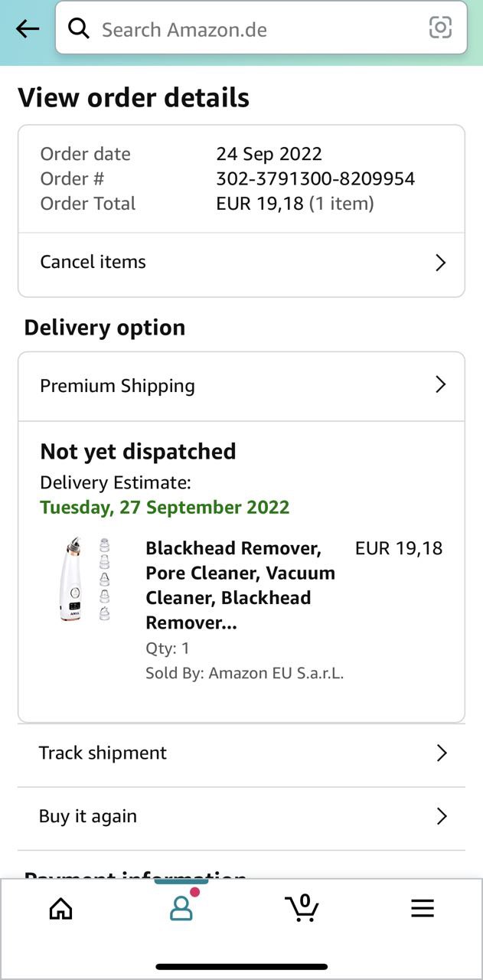Image resolution: width=483 pixels, height=980 pixels.
Task: Open the account profile icon
Action: tap(181, 908)
